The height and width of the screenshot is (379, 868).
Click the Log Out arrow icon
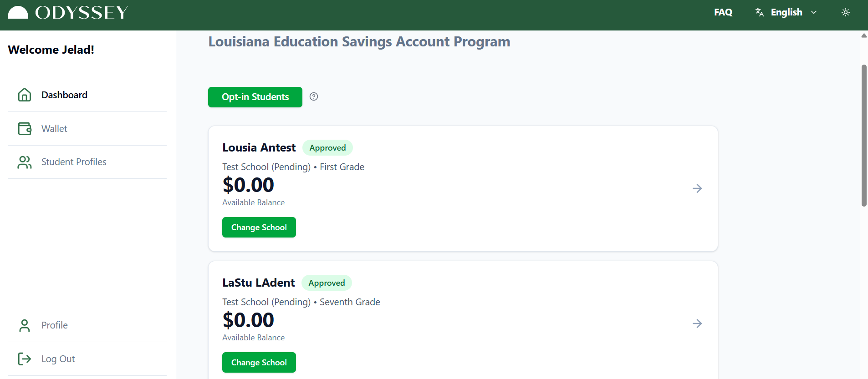[x=25, y=359]
